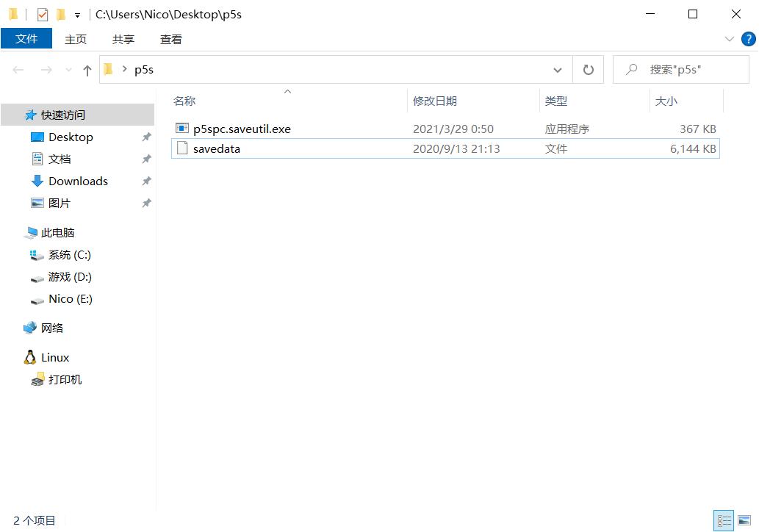This screenshot has height=532, width=759.
Task: Open the Linux penguin entry
Action: tap(54, 357)
